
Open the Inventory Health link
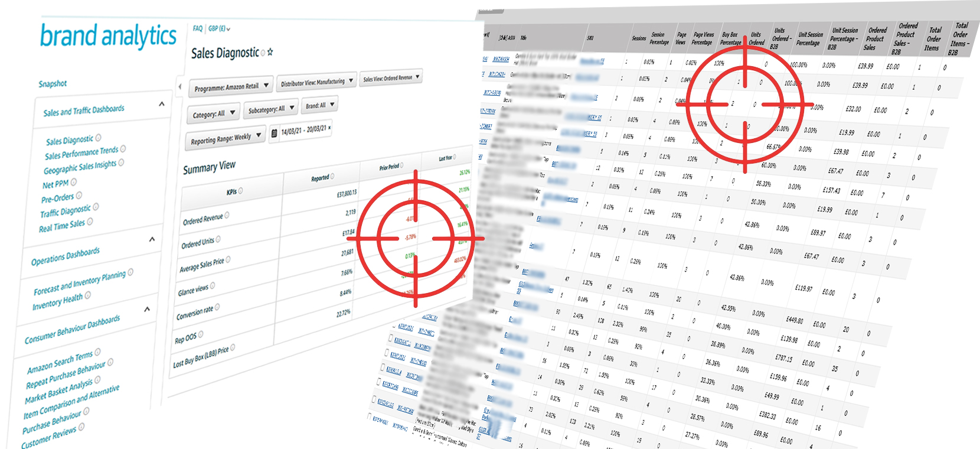click(x=57, y=302)
